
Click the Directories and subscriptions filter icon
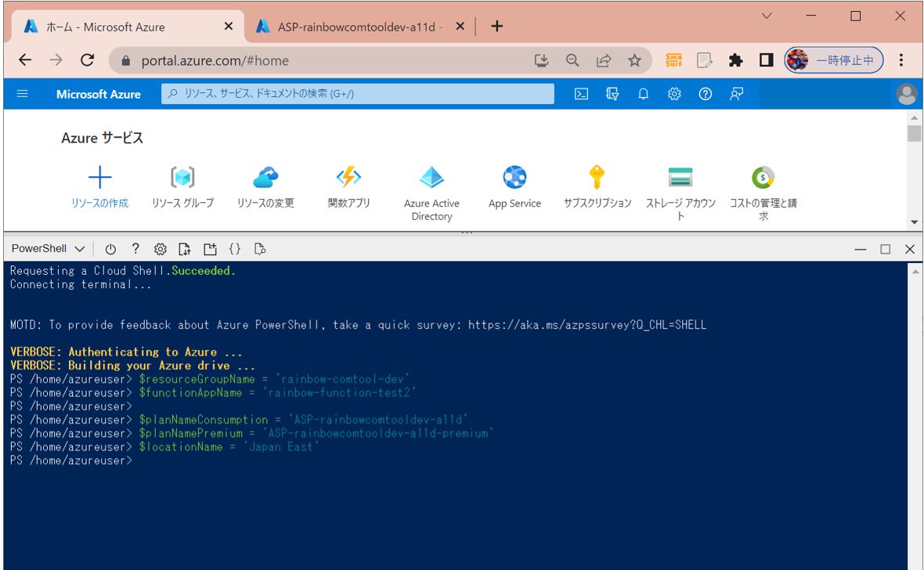pyautogui.click(x=612, y=94)
